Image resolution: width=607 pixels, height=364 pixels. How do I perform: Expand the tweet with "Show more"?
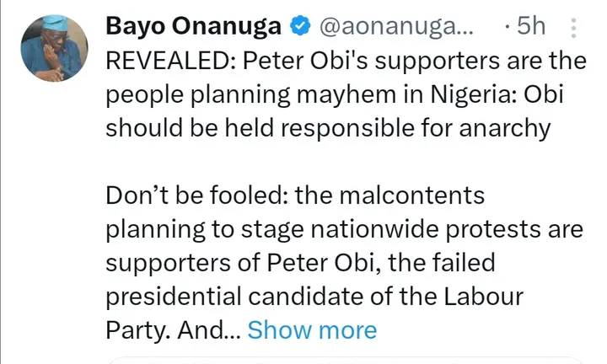pyautogui.click(x=312, y=329)
